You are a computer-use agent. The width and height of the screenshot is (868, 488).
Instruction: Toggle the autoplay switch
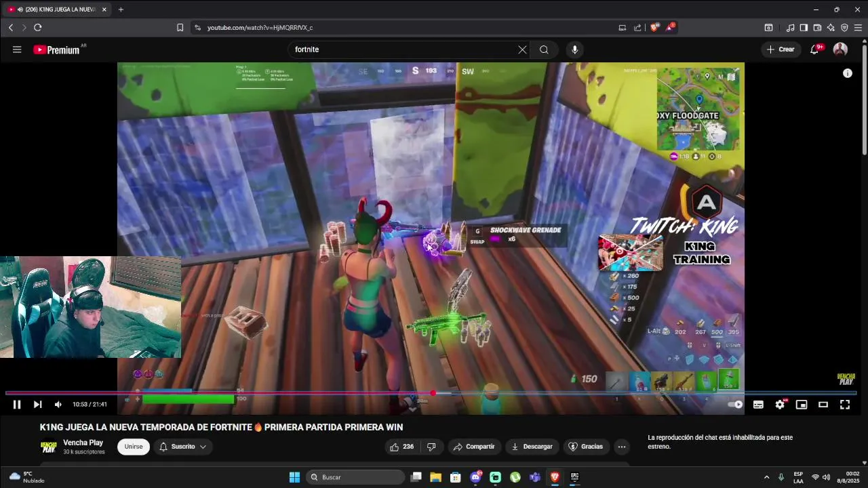pos(735,405)
